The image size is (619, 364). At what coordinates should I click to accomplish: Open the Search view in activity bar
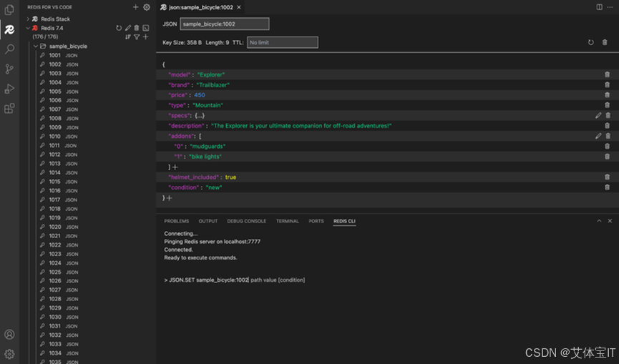9,49
